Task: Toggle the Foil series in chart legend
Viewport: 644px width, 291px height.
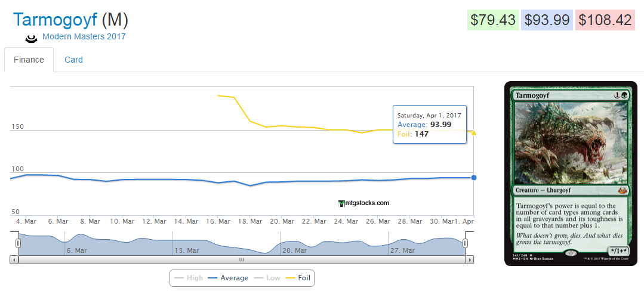Action: [298, 278]
